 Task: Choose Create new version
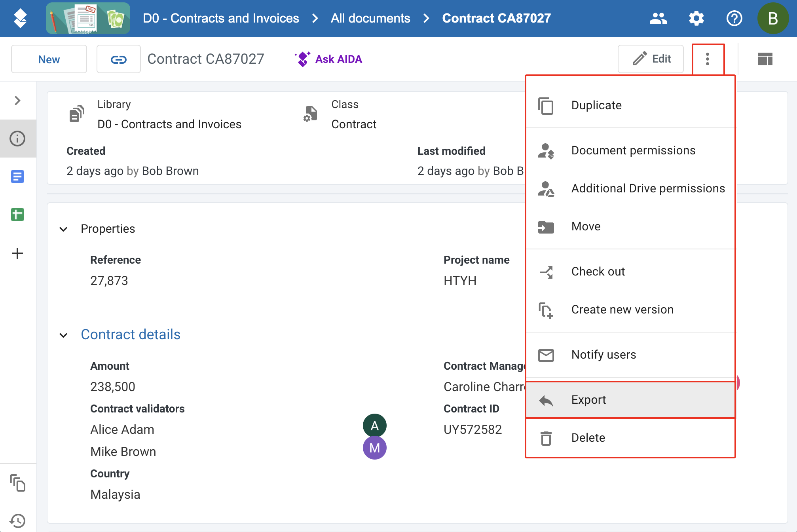[630, 310]
